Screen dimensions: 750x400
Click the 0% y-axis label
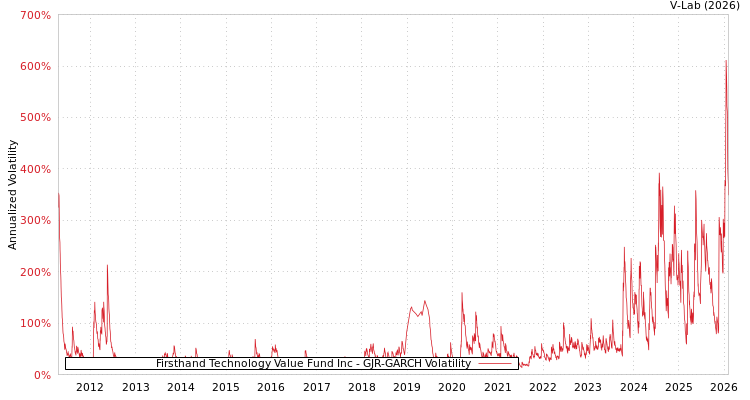point(41,375)
